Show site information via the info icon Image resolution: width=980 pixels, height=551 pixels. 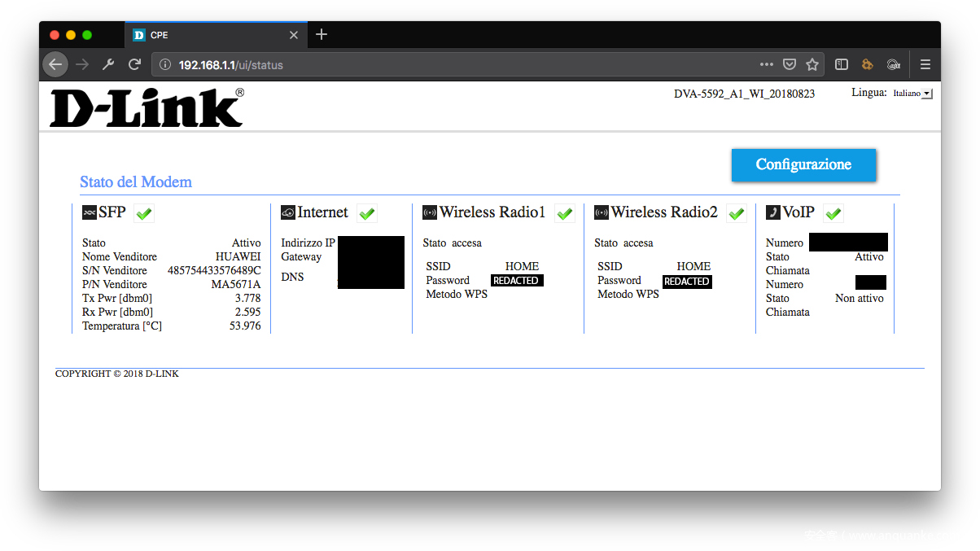(x=165, y=64)
